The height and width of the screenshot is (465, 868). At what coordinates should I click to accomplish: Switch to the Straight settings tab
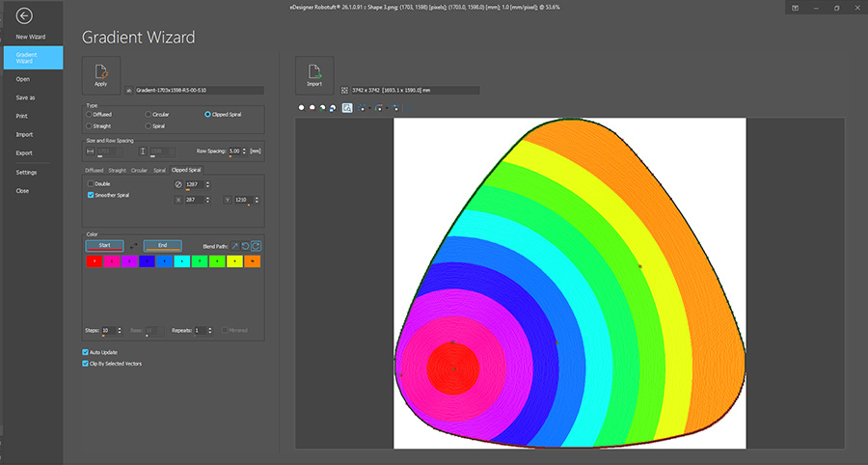click(117, 171)
